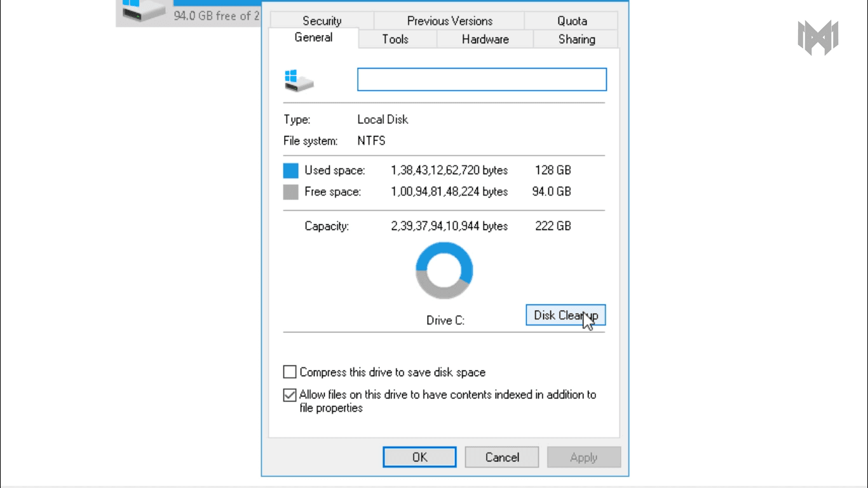Click the "Local Disk" type text
This screenshot has height=488, width=868.
tap(383, 119)
